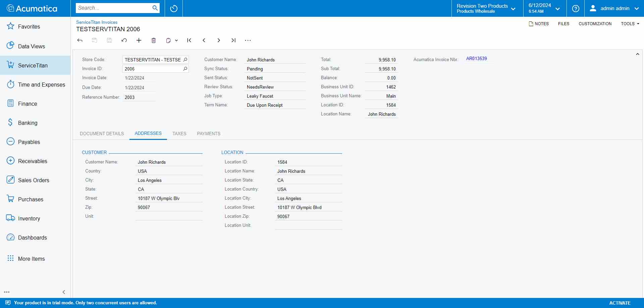Go to first record icon
Screen dimensions: 644x308
(x=189, y=40)
